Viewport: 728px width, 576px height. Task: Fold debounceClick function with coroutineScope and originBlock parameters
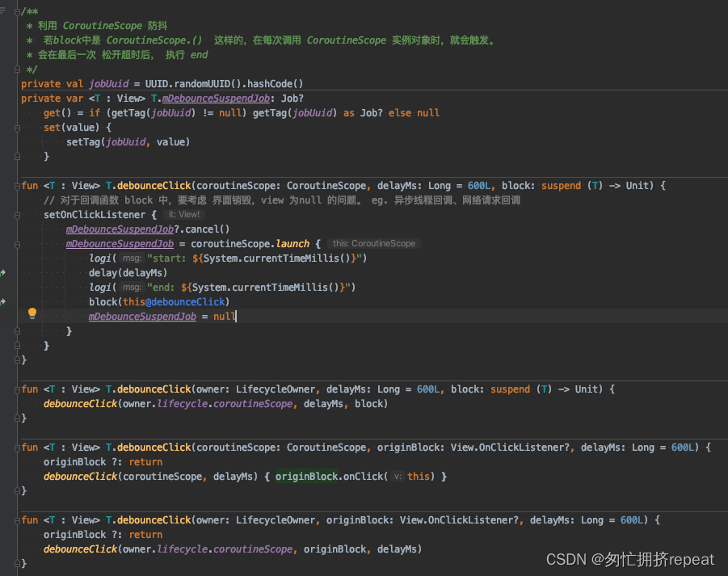tap(17, 448)
